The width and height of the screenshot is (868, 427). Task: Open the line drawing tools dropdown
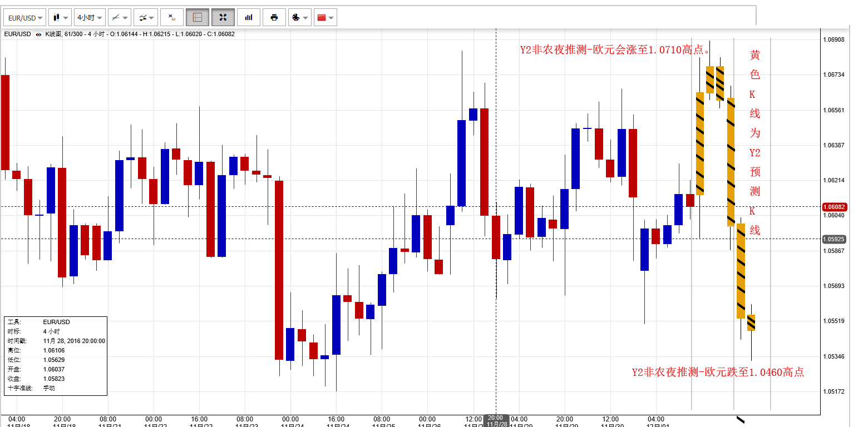pyautogui.click(x=119, y=17)
